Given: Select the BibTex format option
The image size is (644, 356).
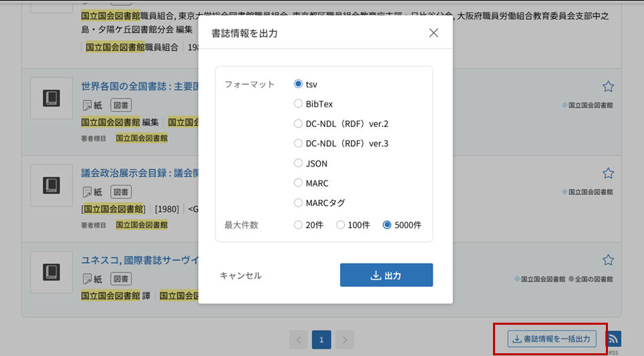Looking at the screenshot, I should pyautogui.click(x=298, y=104).
